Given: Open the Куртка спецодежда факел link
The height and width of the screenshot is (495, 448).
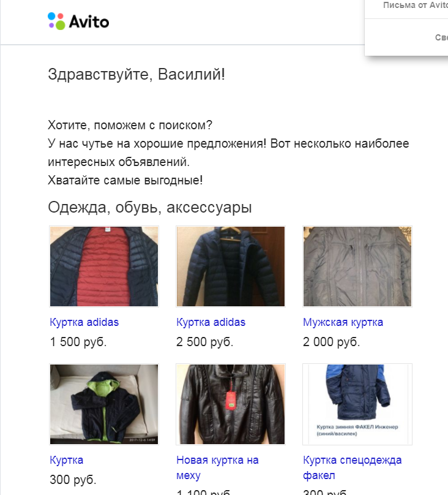Looking at the screenshot, I should point(352,467).
